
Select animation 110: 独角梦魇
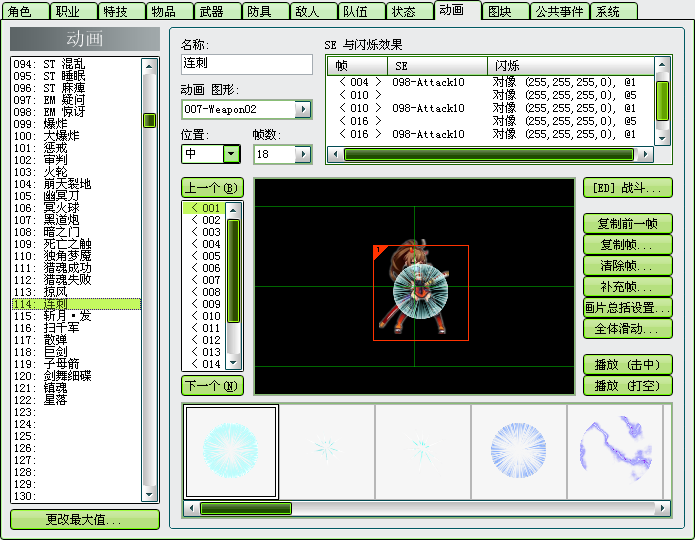click(76, 256)
